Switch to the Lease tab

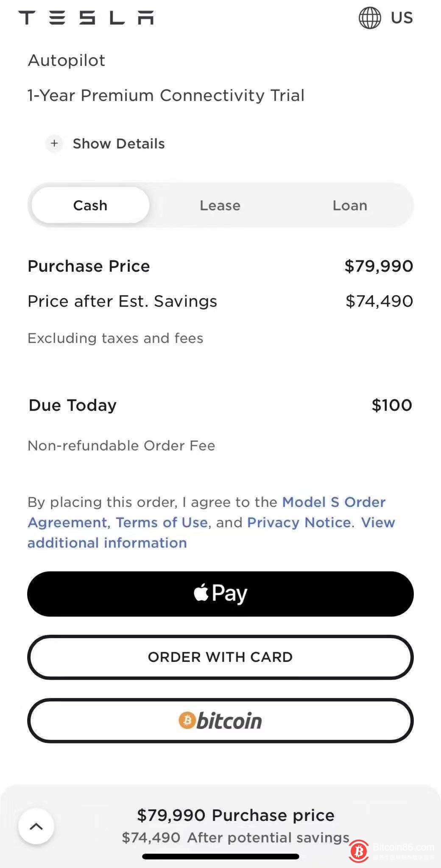click(x=220, y=205)
